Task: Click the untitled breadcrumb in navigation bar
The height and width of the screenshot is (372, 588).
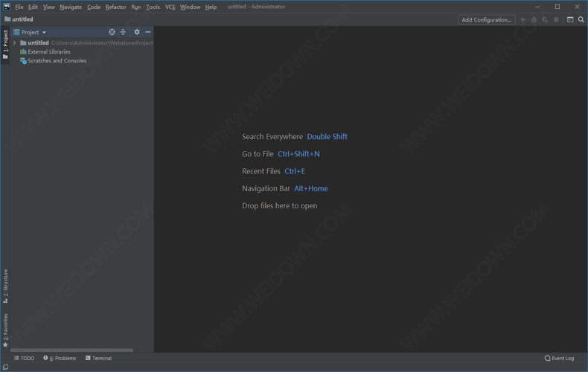Action: coord(19,19)
